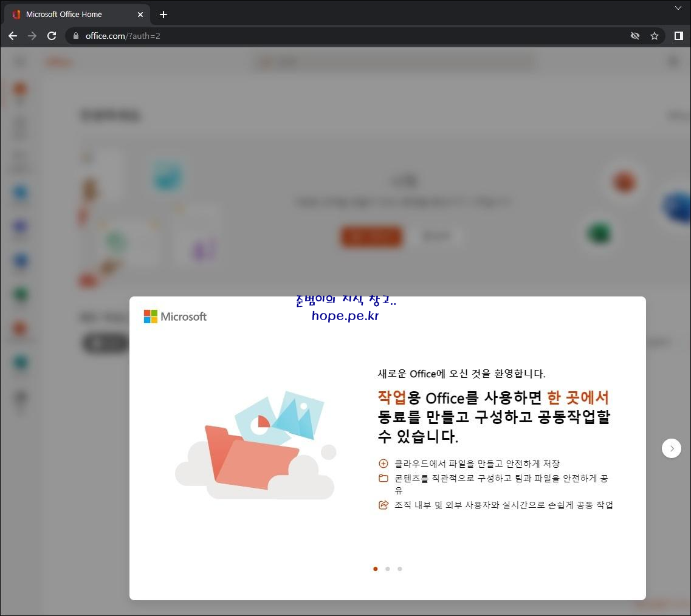Viewport: 691px width, 616px height.
Task: Open a new browser tab
Action: coord(163,15)
